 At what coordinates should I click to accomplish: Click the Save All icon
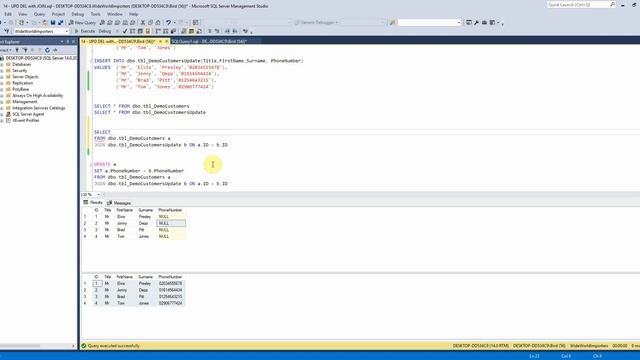coord(60,22)
